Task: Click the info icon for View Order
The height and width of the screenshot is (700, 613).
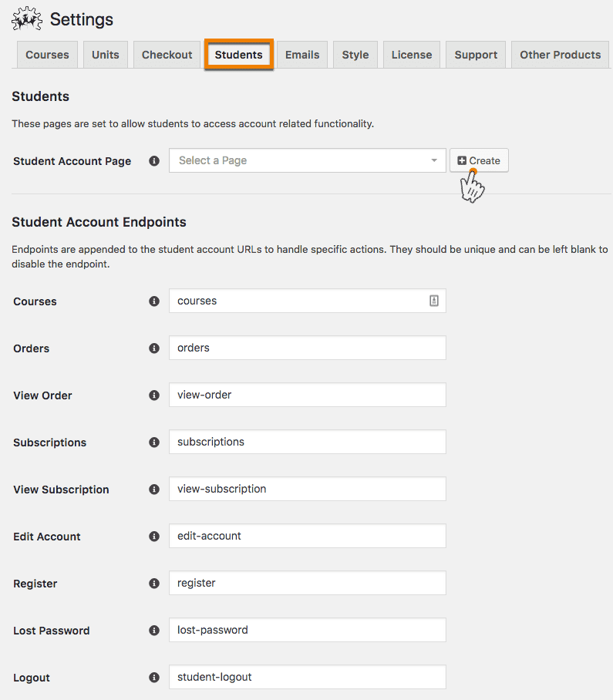Action: (154, 395)
